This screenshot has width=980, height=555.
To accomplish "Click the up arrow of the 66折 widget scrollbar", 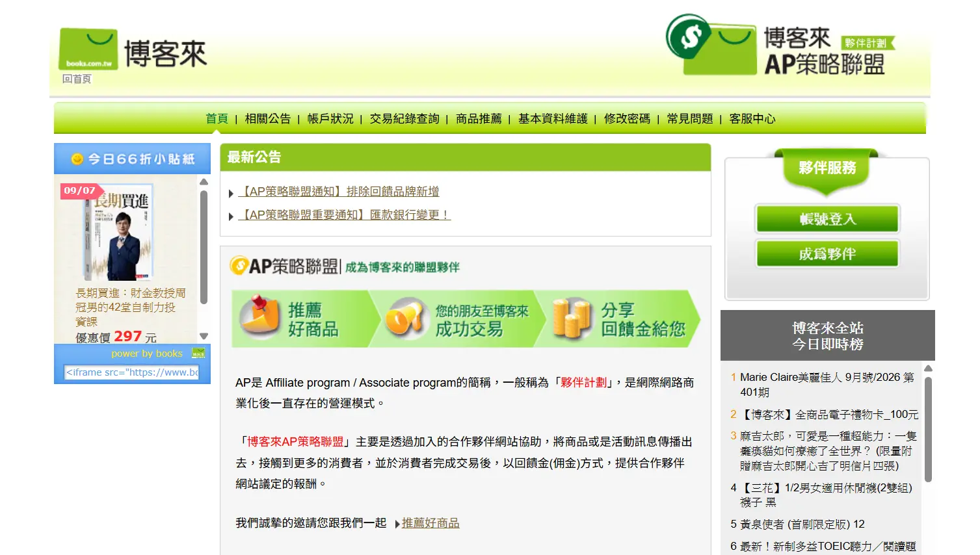I will (204, 182).
